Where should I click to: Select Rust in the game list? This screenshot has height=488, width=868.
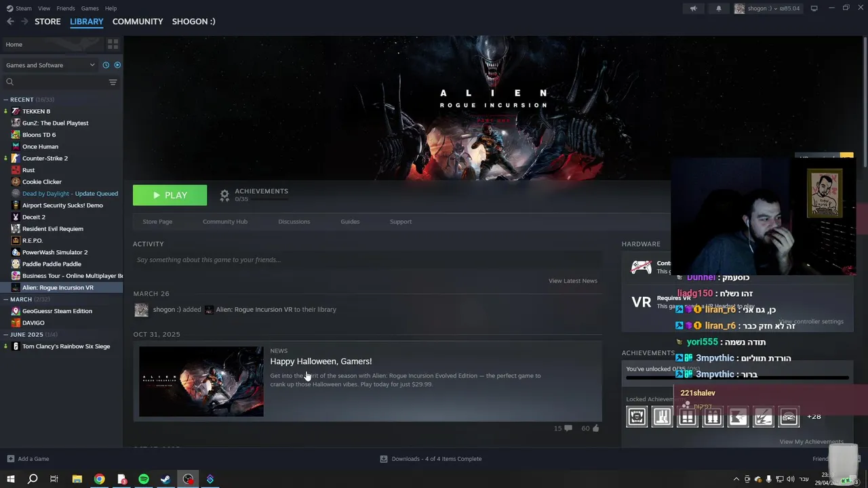click(x=28, y=170)
